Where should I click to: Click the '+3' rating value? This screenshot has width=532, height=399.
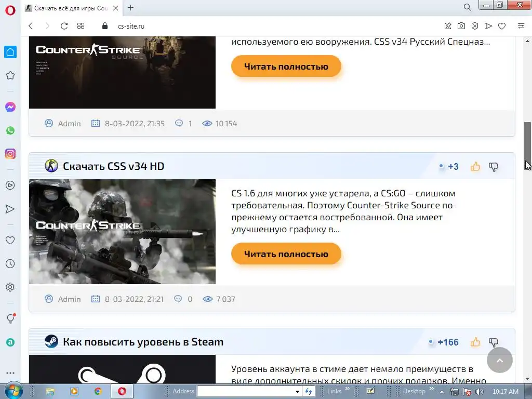pyautogui.click(x=453, y=167)
